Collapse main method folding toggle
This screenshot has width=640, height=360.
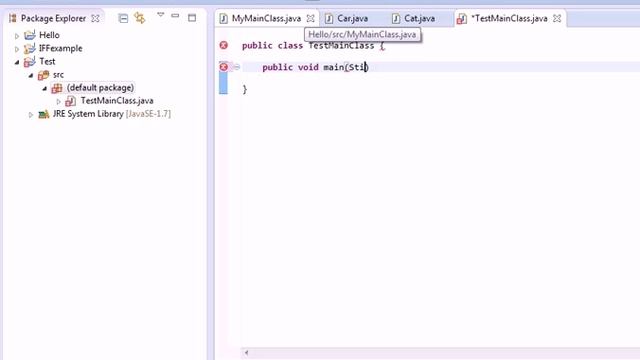click(237, 67)
